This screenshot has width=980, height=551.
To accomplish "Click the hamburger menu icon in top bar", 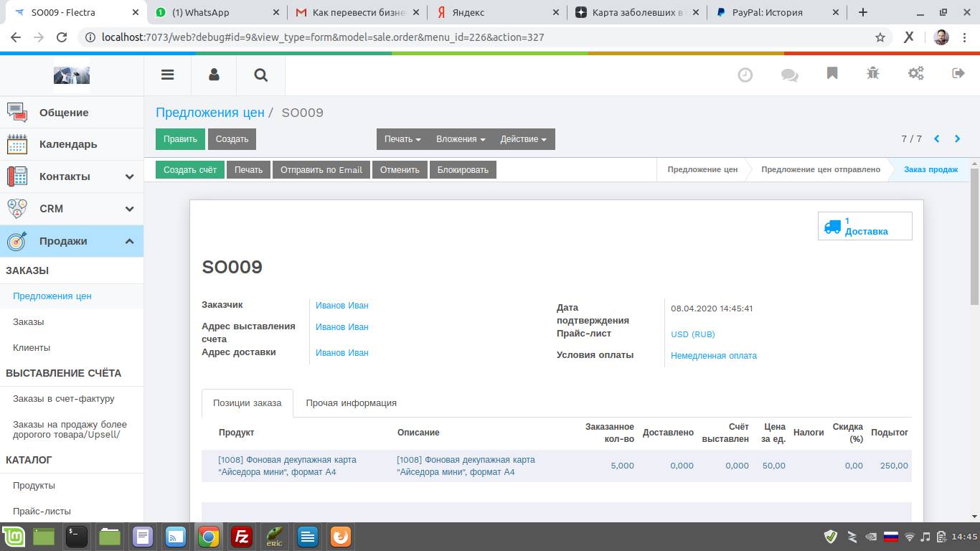I will (x=167, y=75).
